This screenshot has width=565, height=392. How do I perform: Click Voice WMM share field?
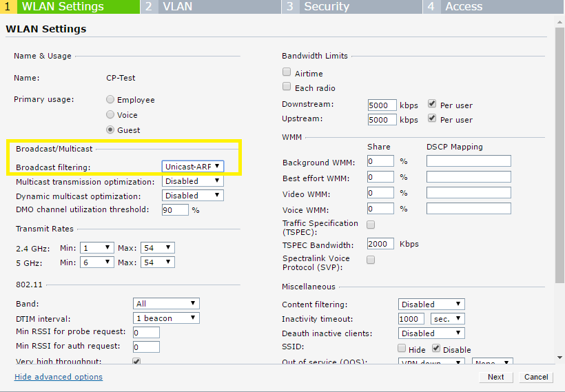[x=380, y=209]
